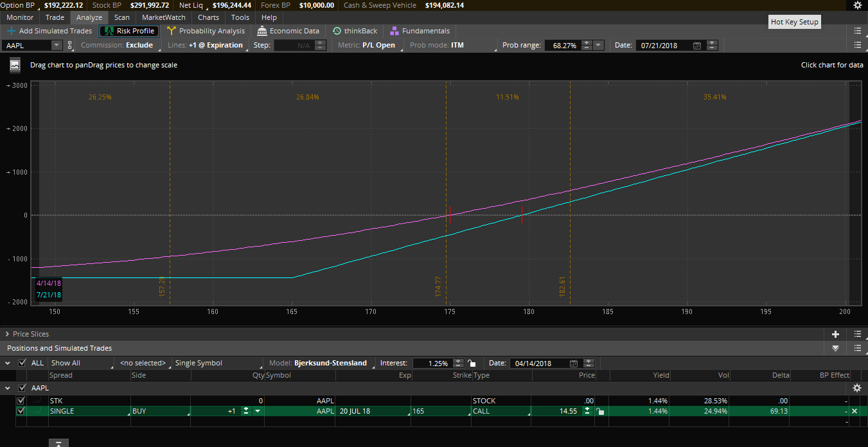
Task: Click the Interest rate input field
Action: pyautogui.click(x=432, y=364)
